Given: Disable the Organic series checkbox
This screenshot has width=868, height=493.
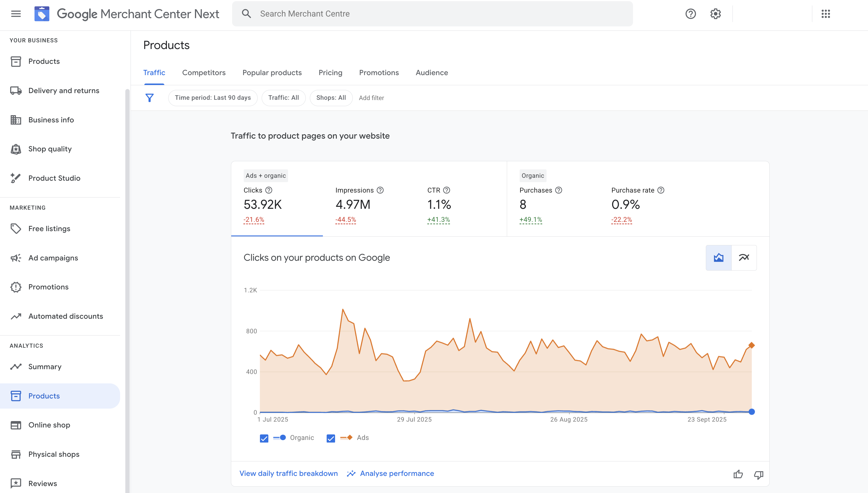Looking at the screenshot, I should coord(264,438).
